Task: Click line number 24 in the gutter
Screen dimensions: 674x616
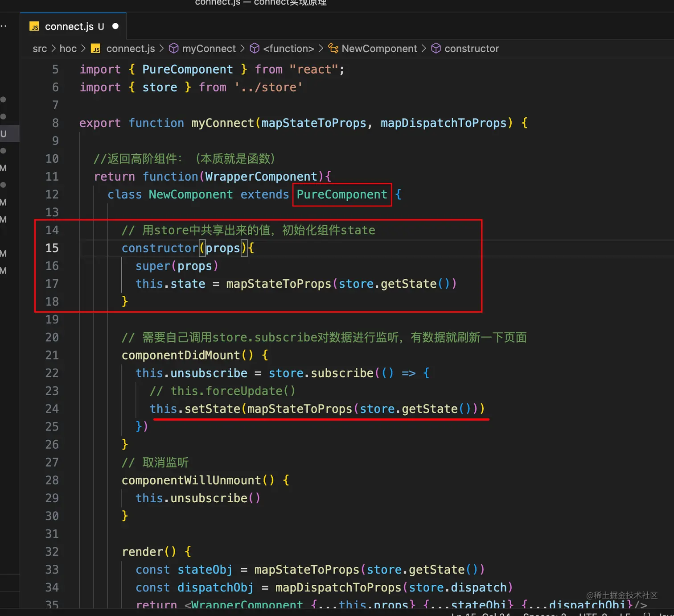Action: [52, 409]
